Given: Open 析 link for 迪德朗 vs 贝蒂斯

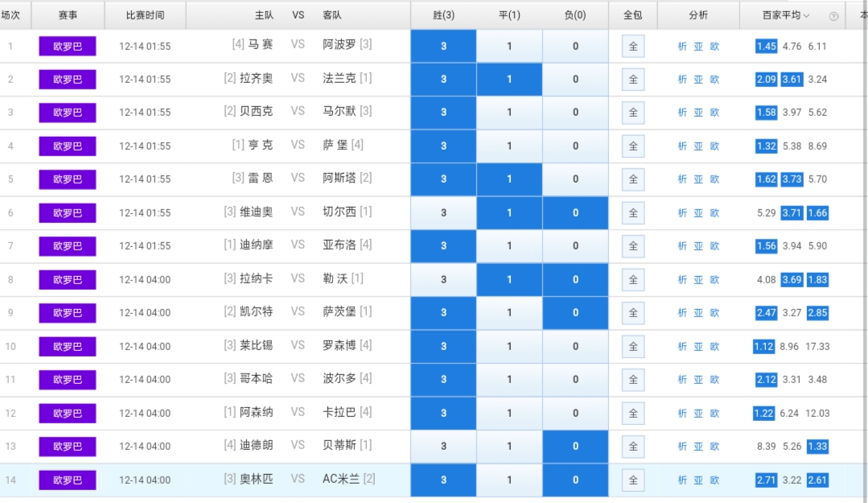Looking at the screenshot, I should coord(682,447).
